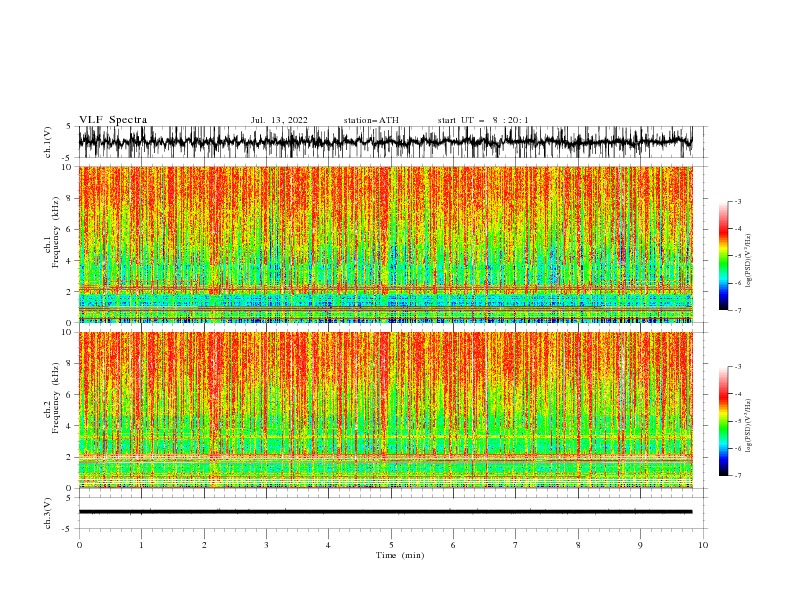Click the "6" kHz tick on ch.2 frequency axis
The image size is (792, 612).
click(70, 394)
